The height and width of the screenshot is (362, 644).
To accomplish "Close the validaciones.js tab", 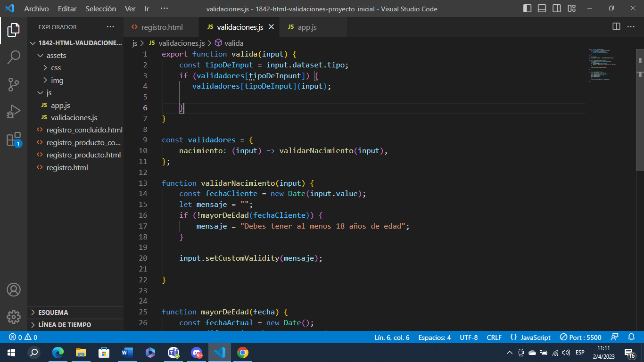I will pos(271,27).
